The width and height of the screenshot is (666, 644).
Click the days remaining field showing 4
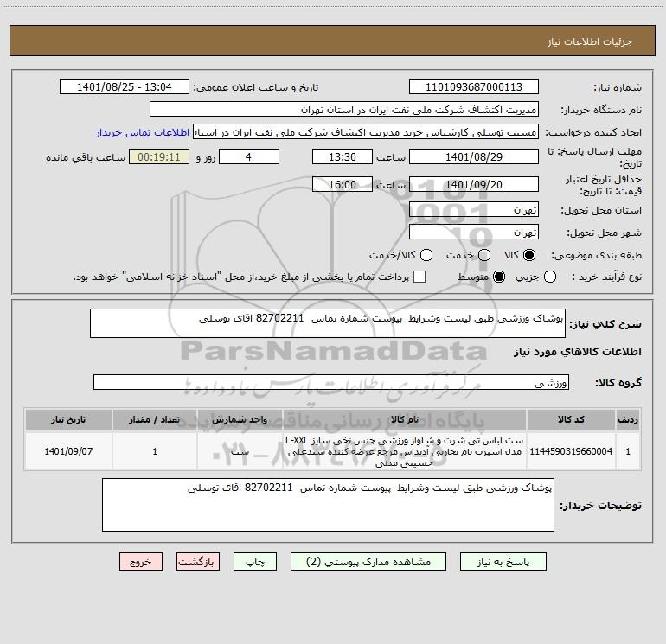click(x=249, y=156)
